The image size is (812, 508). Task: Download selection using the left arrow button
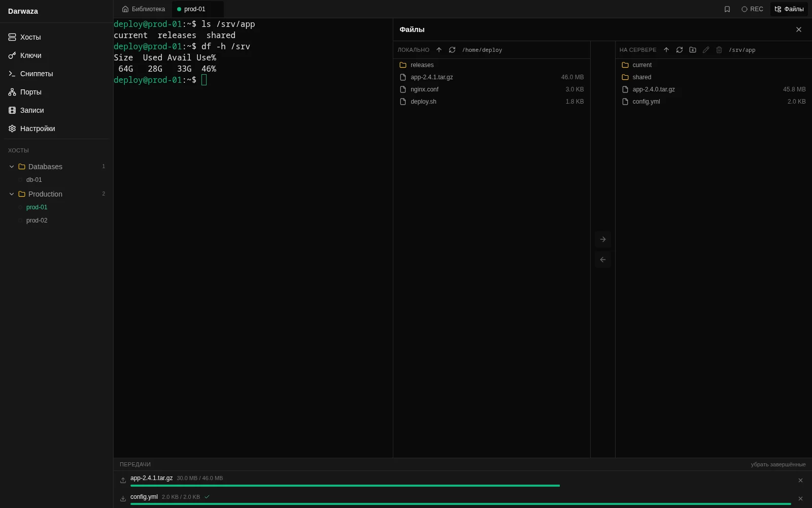(603, 260)
